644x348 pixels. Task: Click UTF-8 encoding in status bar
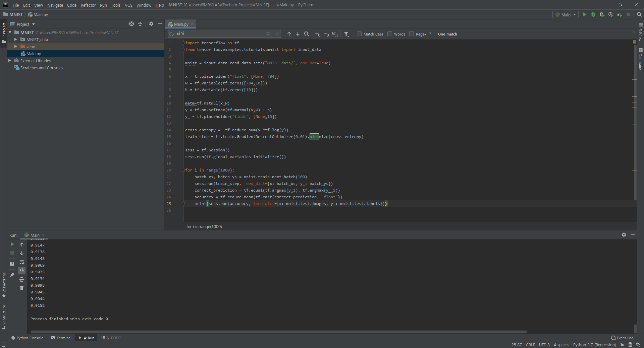pyautogui.click(x=544, y=345)
